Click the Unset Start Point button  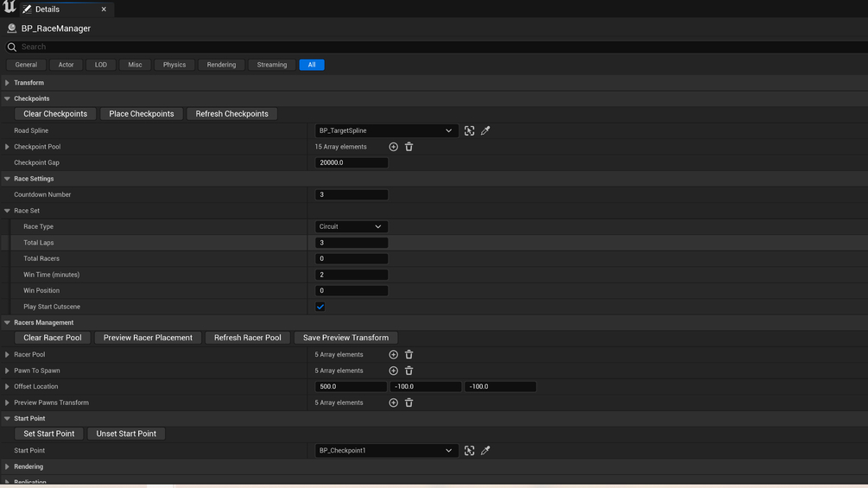click(x=126, y=434)
